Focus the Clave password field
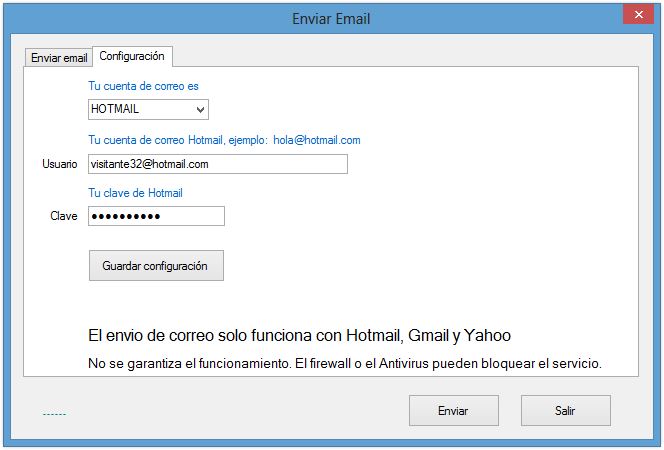The height and width of the screenshot is (450, 664). click(156, 216)
